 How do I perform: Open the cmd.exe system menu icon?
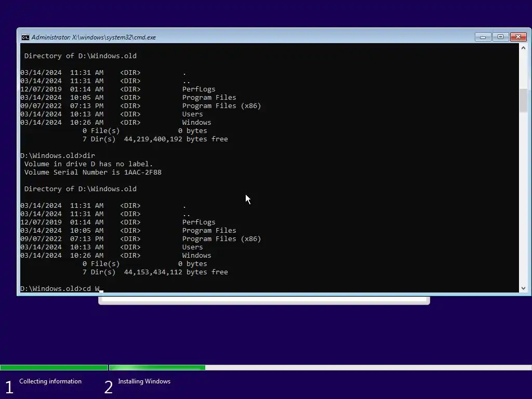[25, 37]
